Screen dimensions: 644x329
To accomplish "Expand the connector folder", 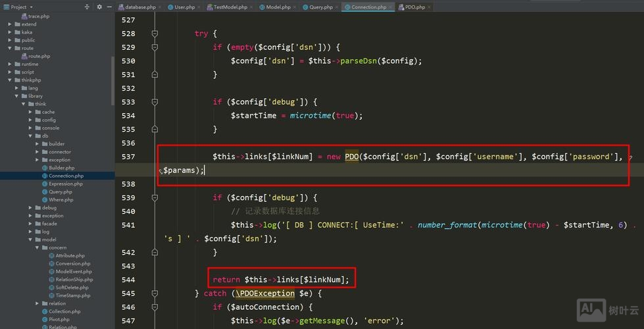I will (x=37, y=152).
